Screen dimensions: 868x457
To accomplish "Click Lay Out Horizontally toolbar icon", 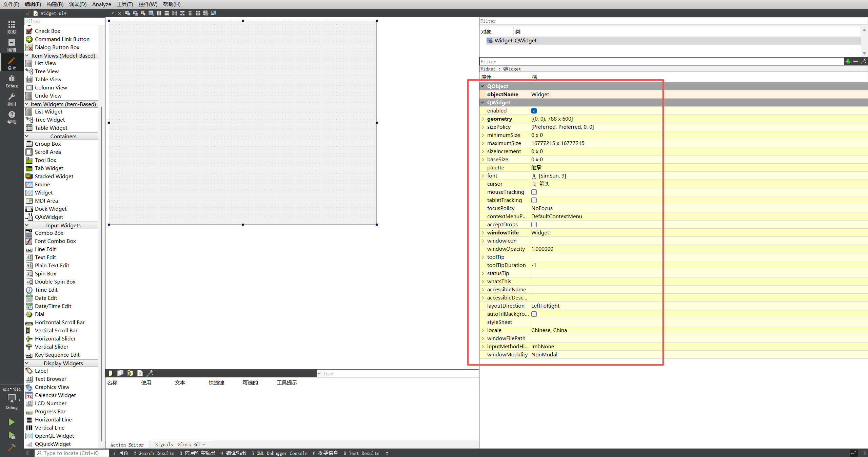I will 159,13.
